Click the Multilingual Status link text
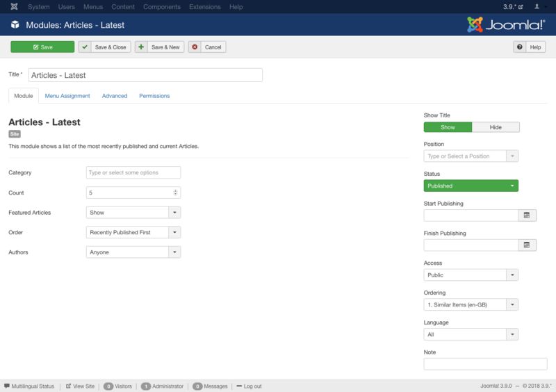Image resolution: width=556 pixels, height=392 pixels. [33, 386]
